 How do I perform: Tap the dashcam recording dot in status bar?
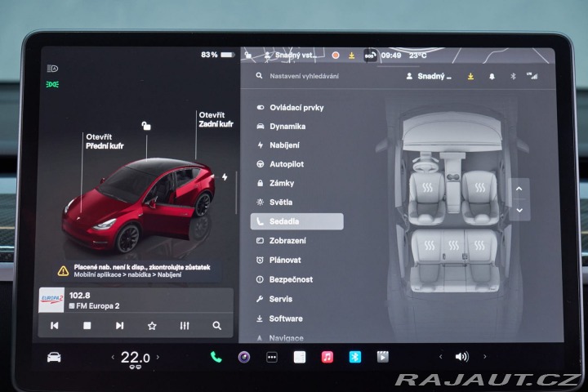336,56
